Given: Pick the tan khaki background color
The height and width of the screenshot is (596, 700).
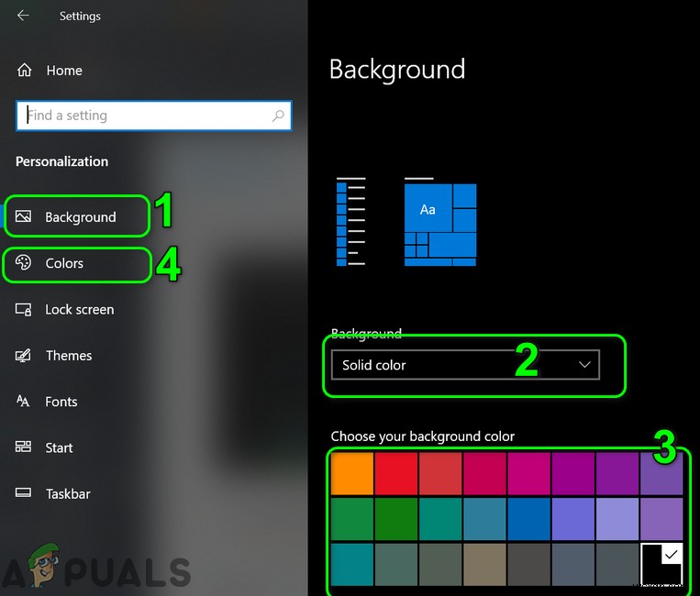Looking at the screenshot, I should point(484,564).
